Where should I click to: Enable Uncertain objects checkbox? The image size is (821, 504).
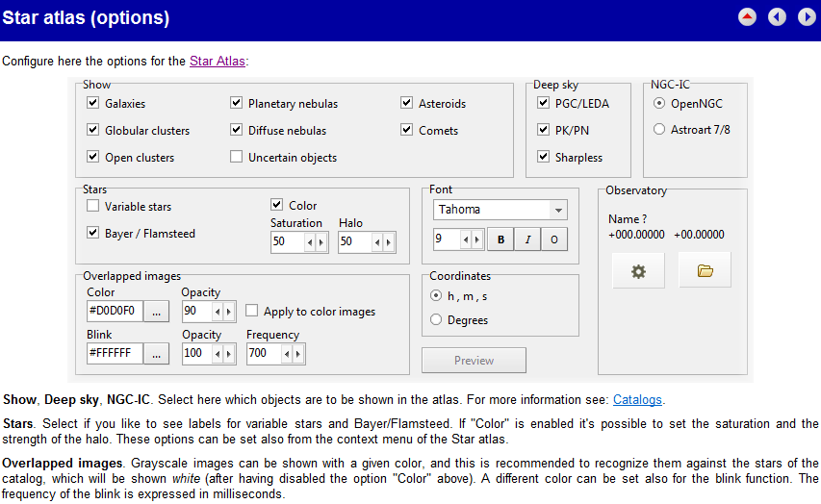(236, 157)
